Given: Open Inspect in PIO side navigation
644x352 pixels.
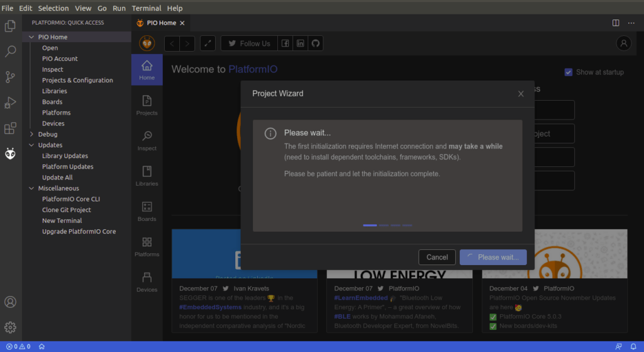Looking at the screenshot, I should click(147, 140).
